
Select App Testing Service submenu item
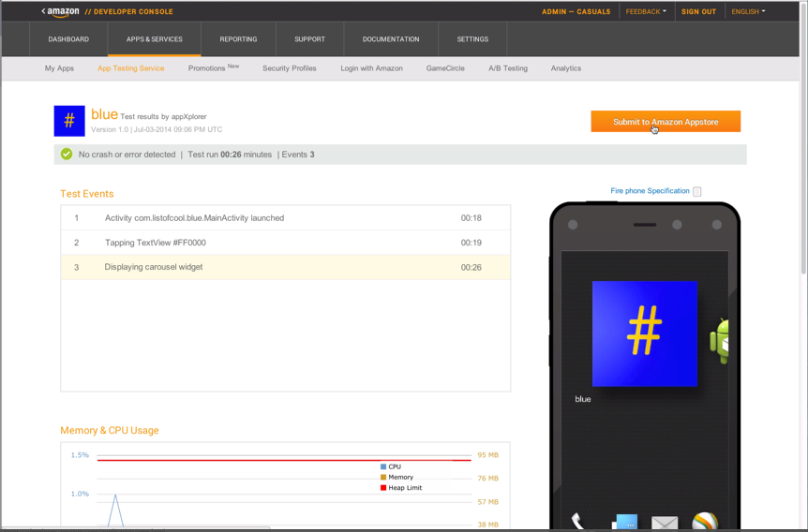coord(131,68)
